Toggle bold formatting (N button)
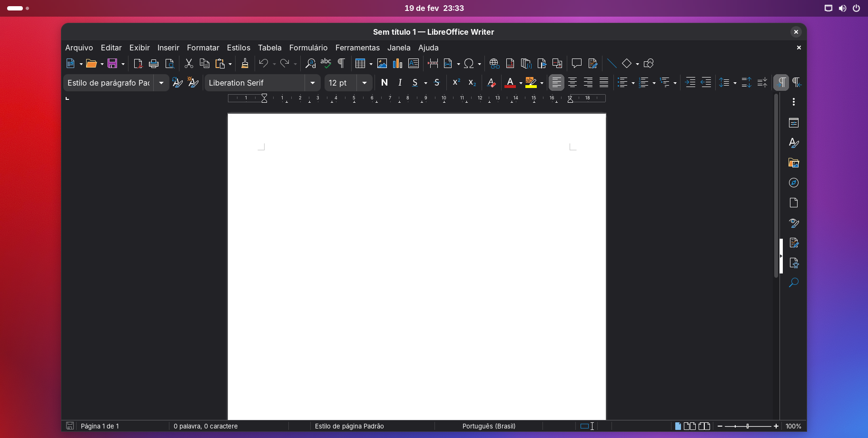Image resolution: width=868 pixels, height=438 pixels. pyautogui.click(x=385, y=83)
